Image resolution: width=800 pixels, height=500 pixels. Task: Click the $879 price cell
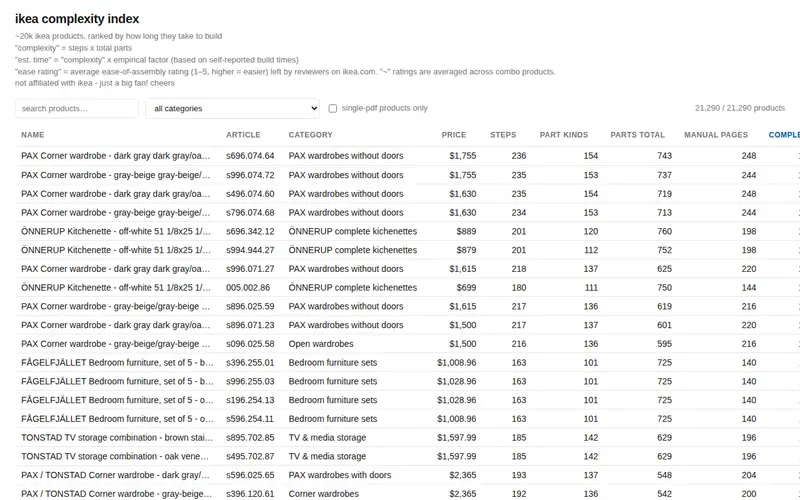click(466, 250)
